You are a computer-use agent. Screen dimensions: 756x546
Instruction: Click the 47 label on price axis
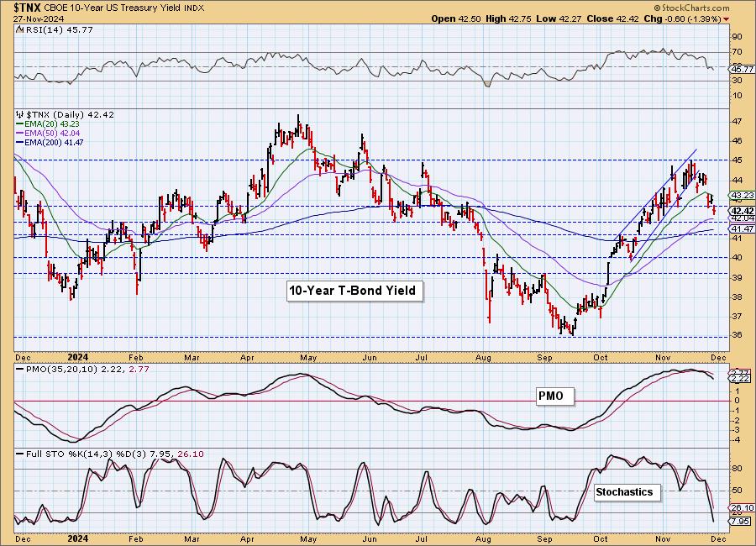737,122
